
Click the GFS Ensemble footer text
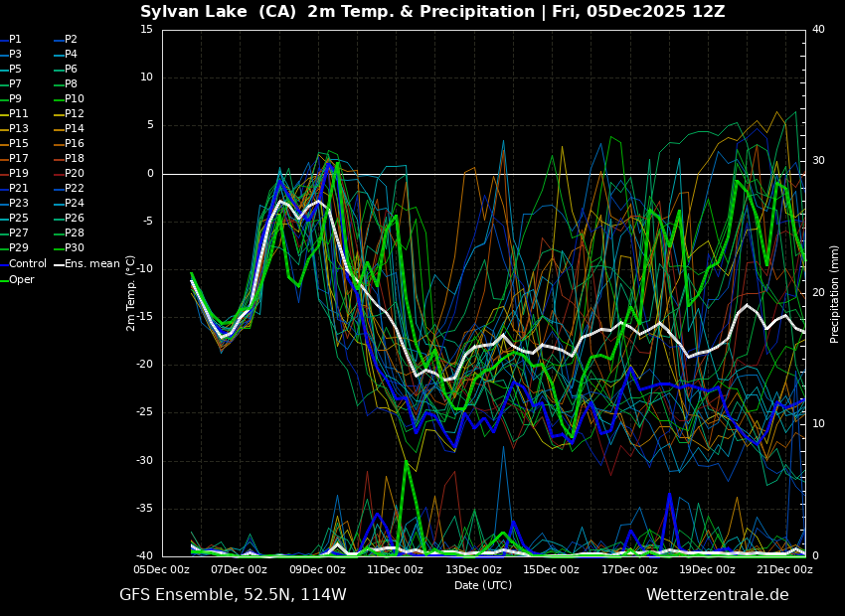point(233,595)
